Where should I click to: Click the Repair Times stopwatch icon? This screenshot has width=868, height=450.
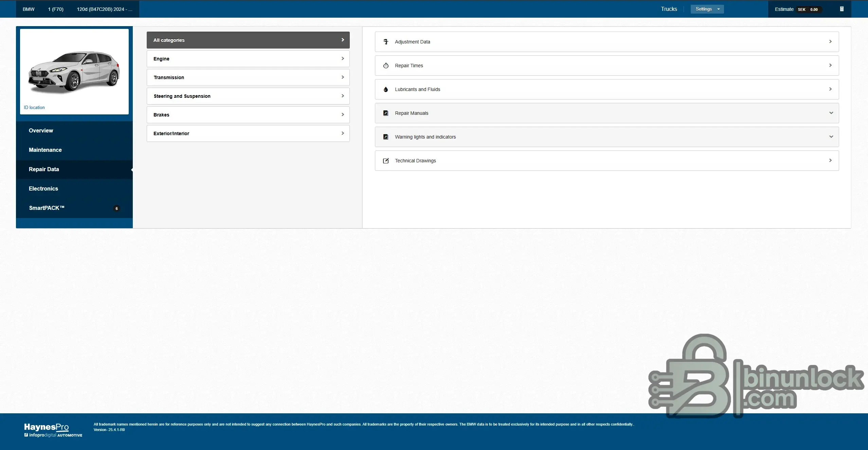click(x=386, y=66)
